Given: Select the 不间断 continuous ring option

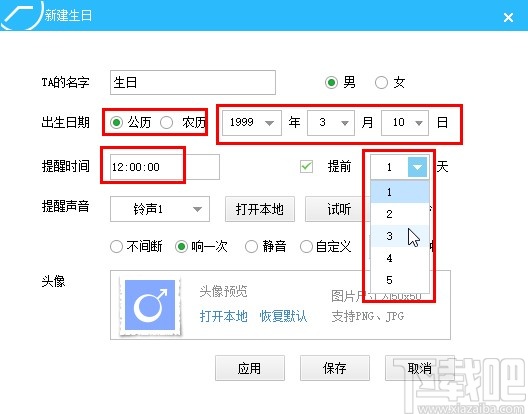Looking at the screenshot, I should 116,247.
